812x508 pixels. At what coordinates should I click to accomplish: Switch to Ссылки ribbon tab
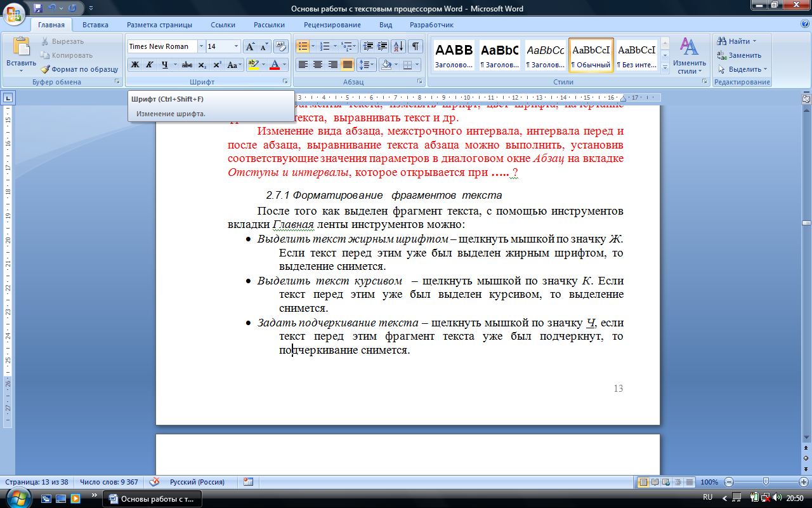(x=223, y=25)
